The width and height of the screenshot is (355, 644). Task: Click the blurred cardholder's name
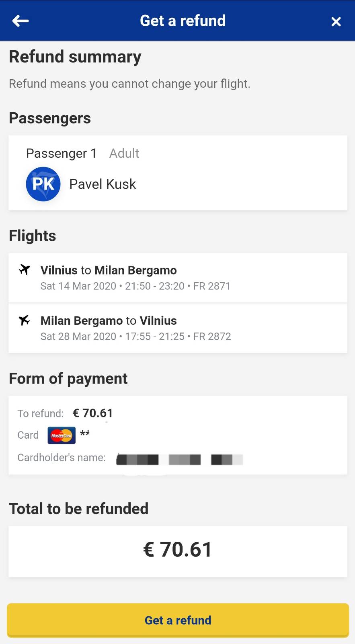(179, 459)
